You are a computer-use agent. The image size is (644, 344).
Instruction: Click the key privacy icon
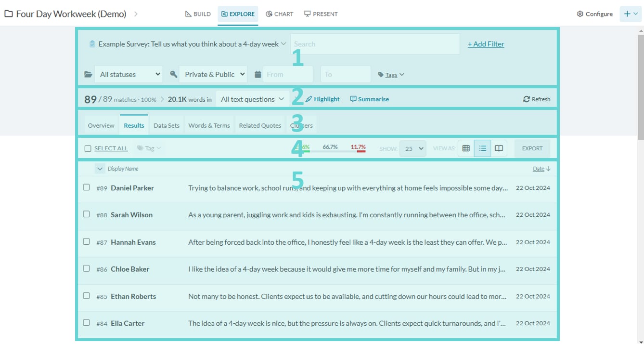(x=173, y=74)
